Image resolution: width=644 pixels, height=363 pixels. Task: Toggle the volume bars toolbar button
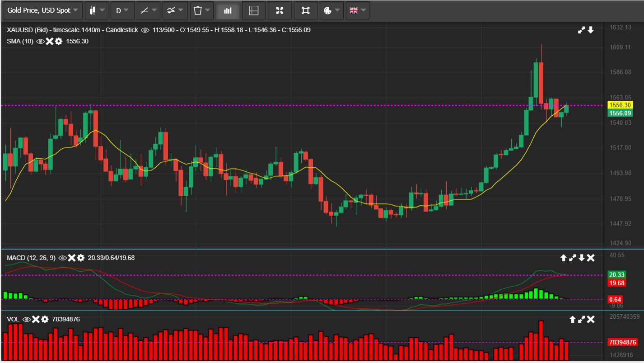point(228,10)
